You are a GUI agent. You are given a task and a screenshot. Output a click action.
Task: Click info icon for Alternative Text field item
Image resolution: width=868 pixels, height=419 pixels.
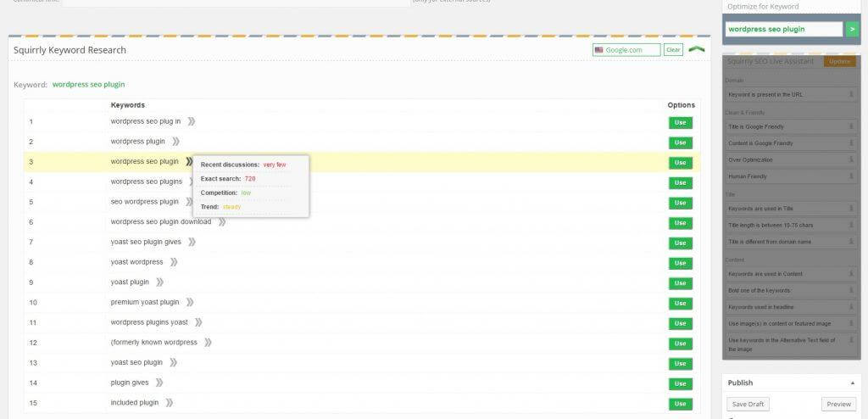851,340
